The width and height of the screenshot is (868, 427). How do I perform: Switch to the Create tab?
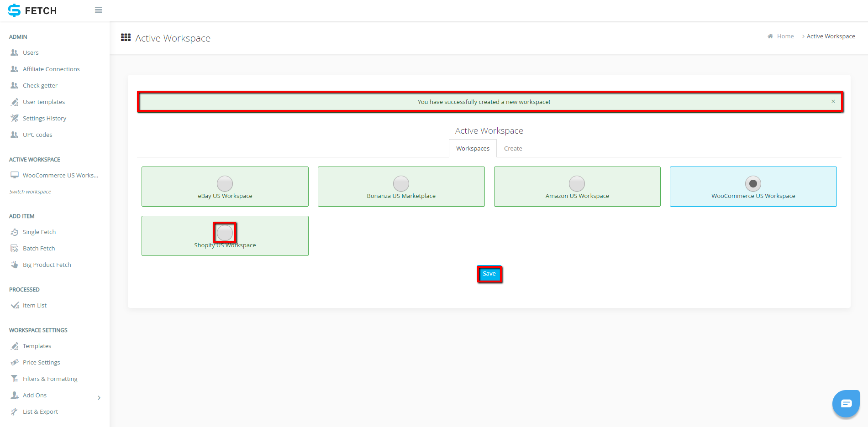(x=513, y=148)
